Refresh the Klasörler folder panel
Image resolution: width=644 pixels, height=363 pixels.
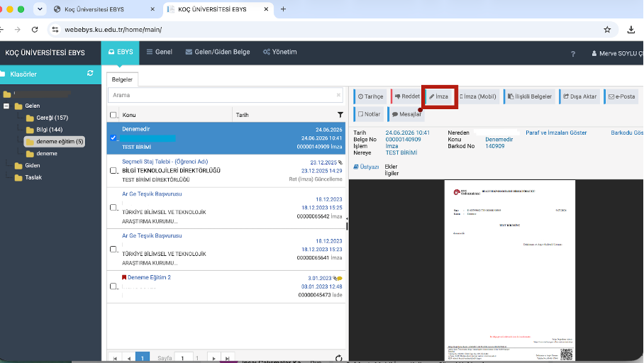click(90, 73)
